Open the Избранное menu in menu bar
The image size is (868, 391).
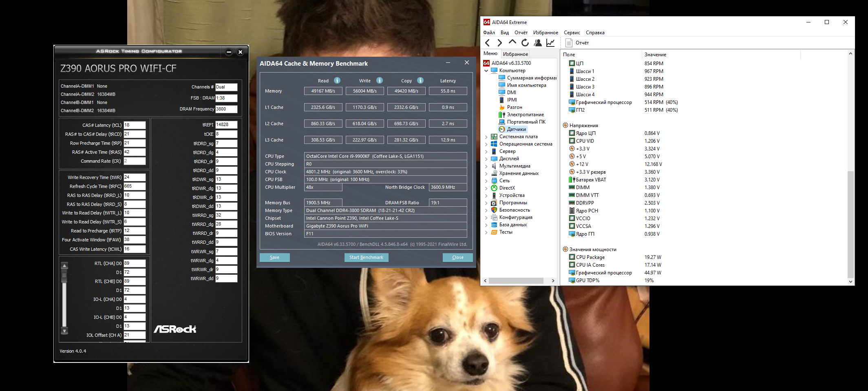(546, 33)
